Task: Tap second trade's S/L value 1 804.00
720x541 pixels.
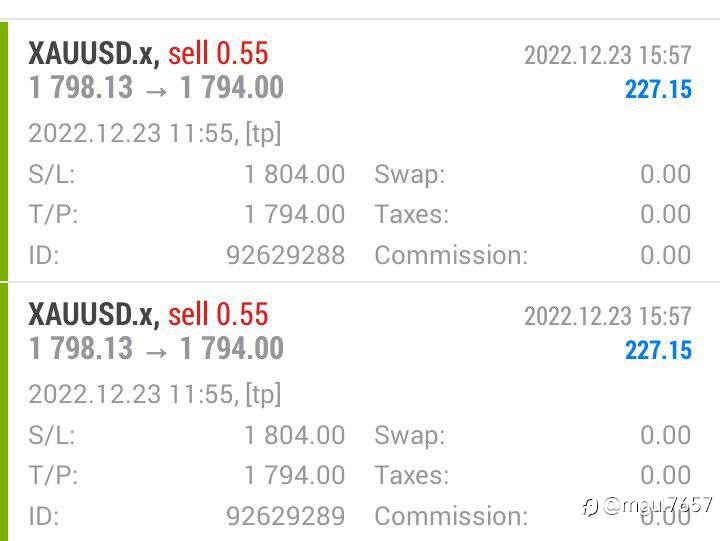Action: click(294, 435)
